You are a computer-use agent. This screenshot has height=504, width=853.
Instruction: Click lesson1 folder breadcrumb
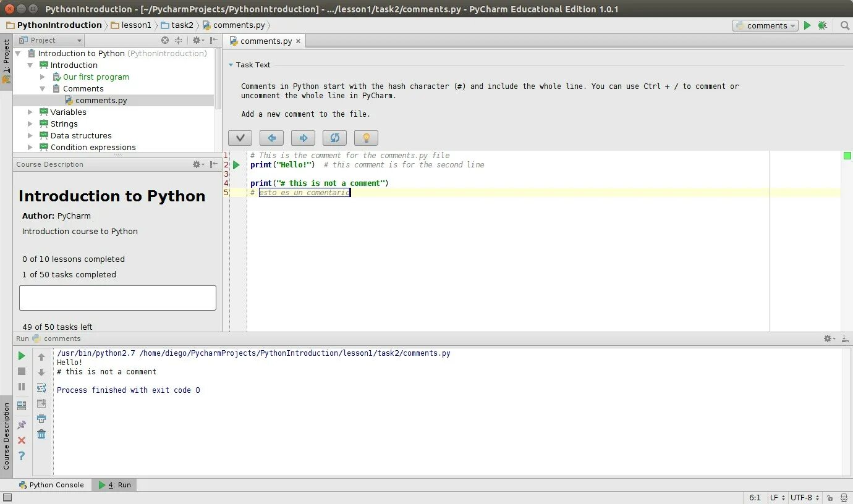131,25
